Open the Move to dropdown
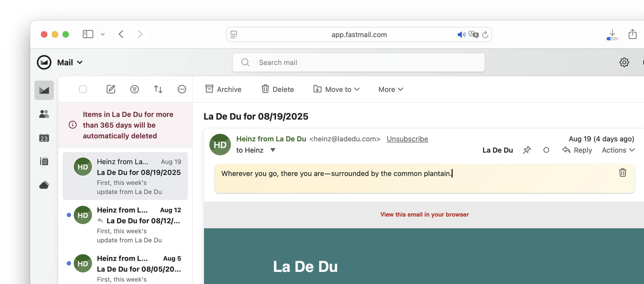The width and height of the screenshot is (644, 284). (336, 89)
